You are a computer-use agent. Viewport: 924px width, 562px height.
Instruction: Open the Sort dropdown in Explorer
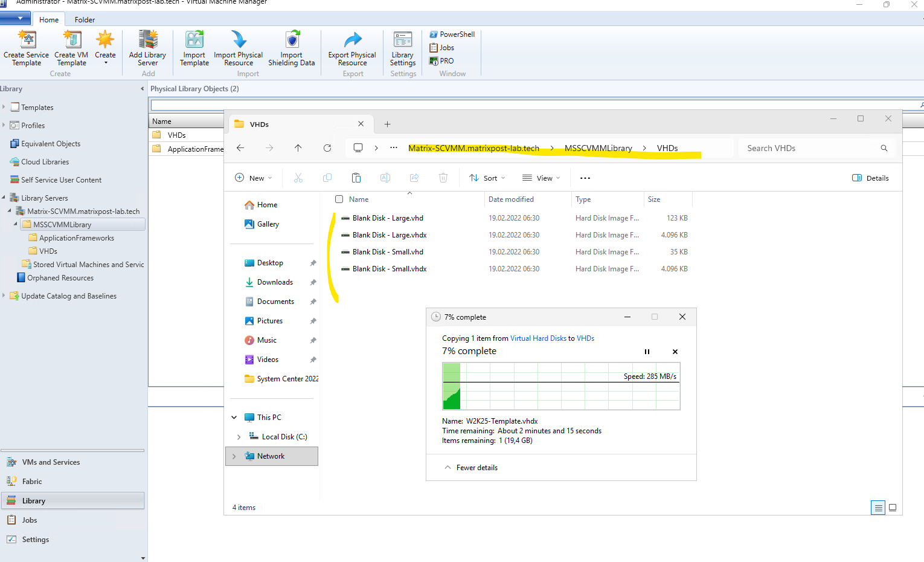tap(487, 178)
